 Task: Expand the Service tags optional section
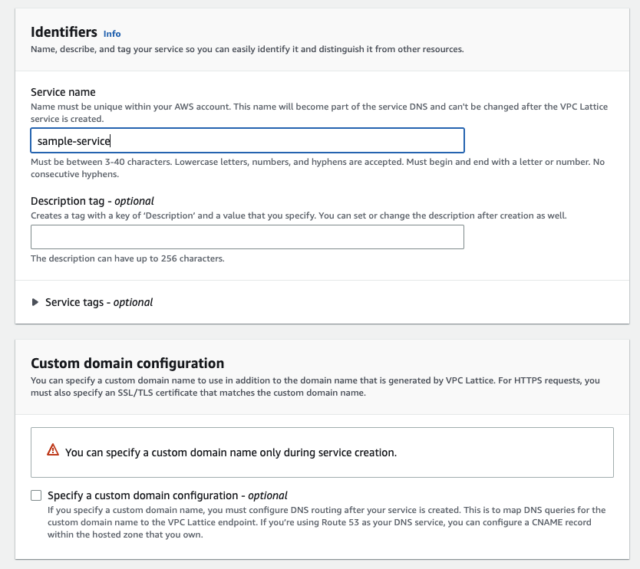(x=92, y=302)
